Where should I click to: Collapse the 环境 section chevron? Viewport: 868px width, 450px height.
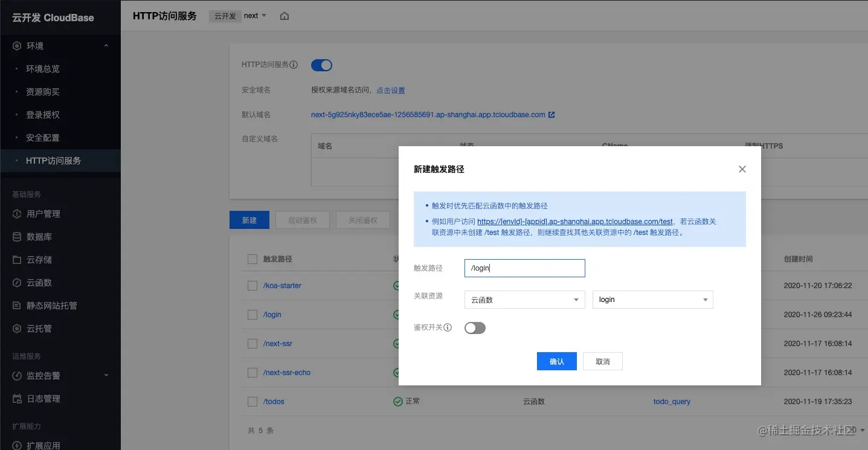106,45
